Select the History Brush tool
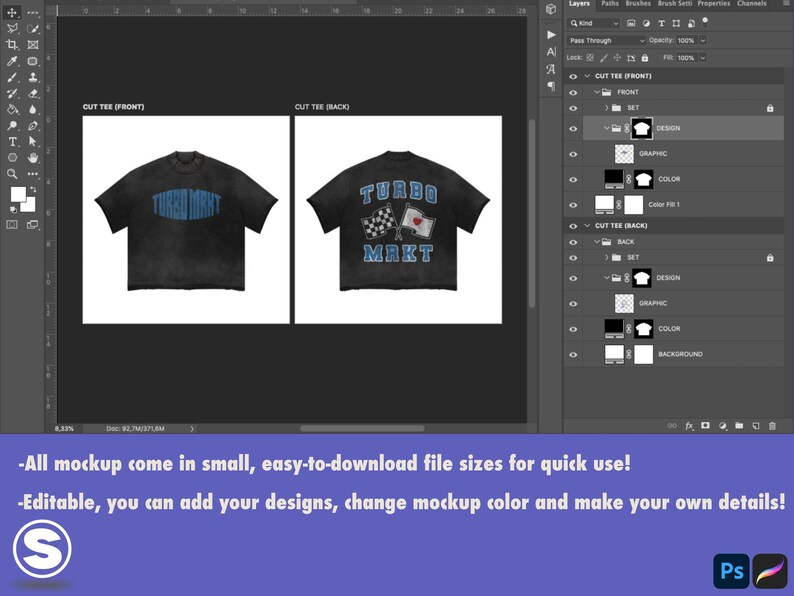The image size is (794, 596). click(x=12, y=94)
